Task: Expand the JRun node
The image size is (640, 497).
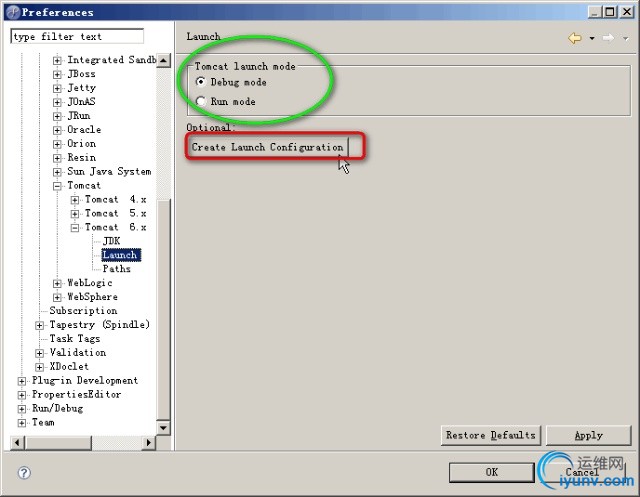Action: pyautogui.click(x=57, y=116)
